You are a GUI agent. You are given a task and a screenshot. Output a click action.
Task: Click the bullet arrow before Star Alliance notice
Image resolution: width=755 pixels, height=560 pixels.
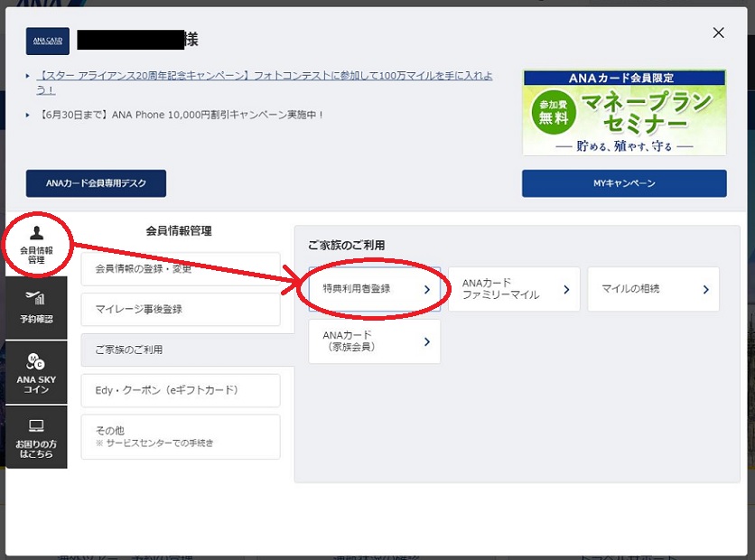point(27,76)
